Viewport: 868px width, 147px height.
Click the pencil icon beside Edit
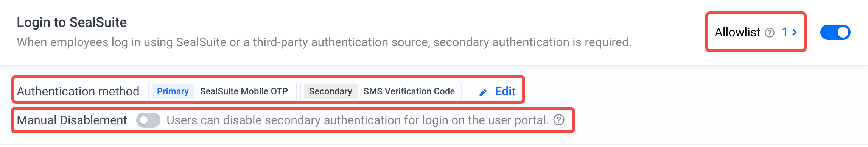point(483,92)
